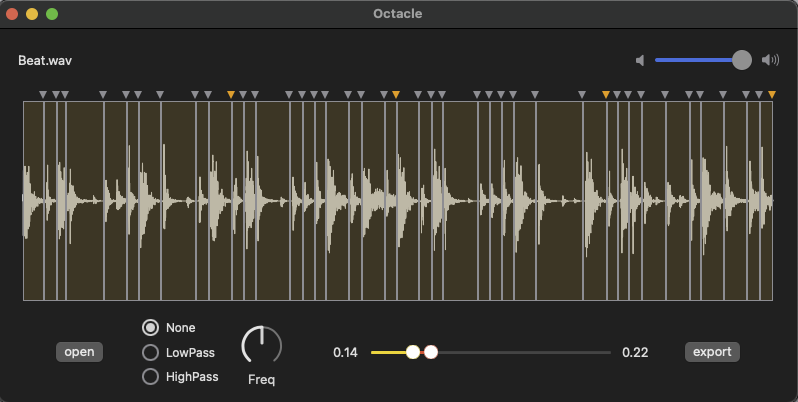Select the third orange slice marker
Image resolution: width=798 pixels, height=402 pixels.
click(606, 95)
